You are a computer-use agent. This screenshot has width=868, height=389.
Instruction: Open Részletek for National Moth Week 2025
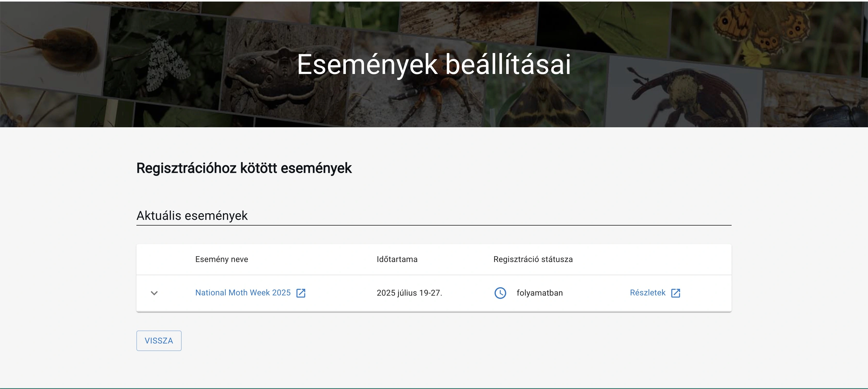coord(648,293)
